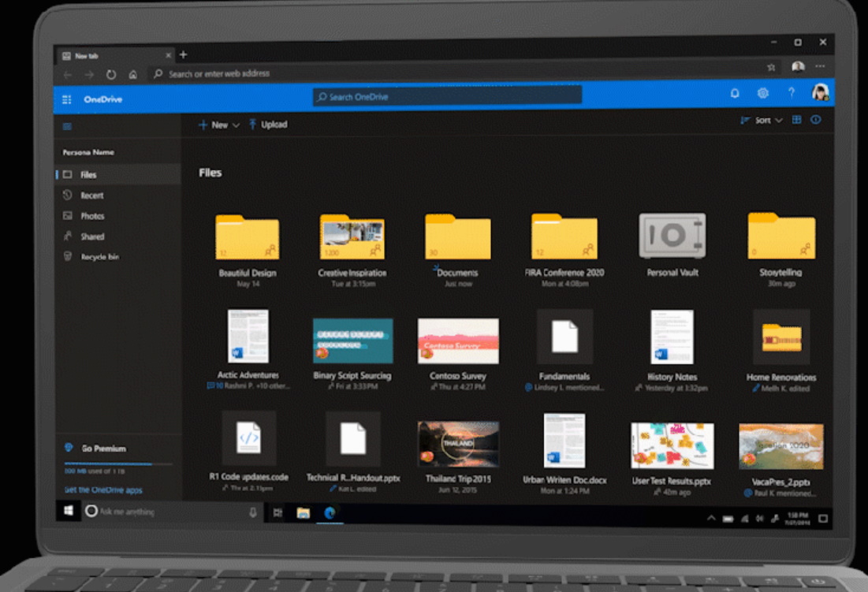Open Binary Script Sourcing presentation
Viewport: 868px width, 592px height.
352,341
